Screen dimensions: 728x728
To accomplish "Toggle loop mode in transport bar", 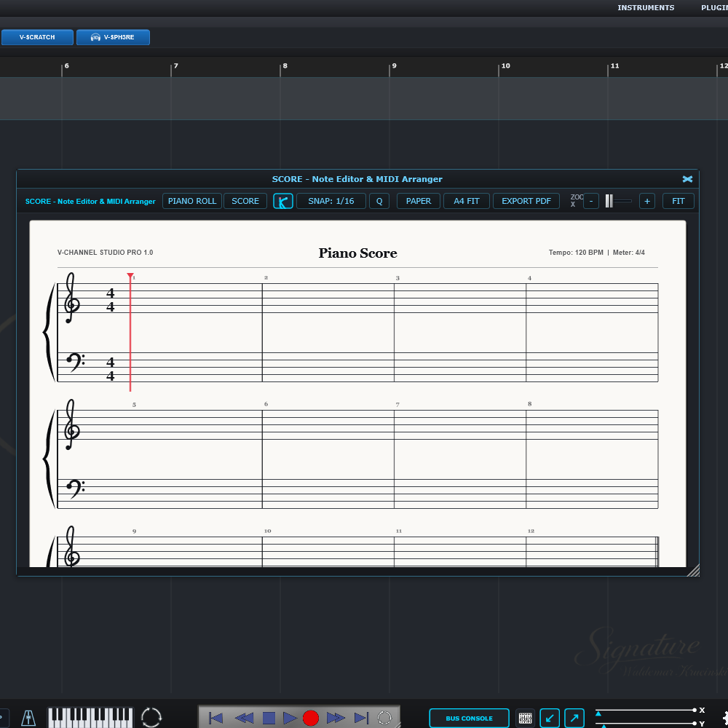I will (384, 718).
